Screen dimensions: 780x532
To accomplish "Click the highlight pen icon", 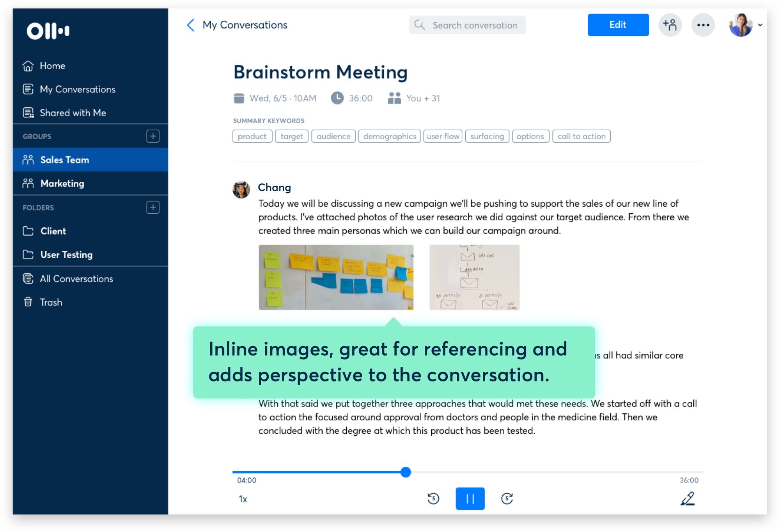I will [687, 498].
